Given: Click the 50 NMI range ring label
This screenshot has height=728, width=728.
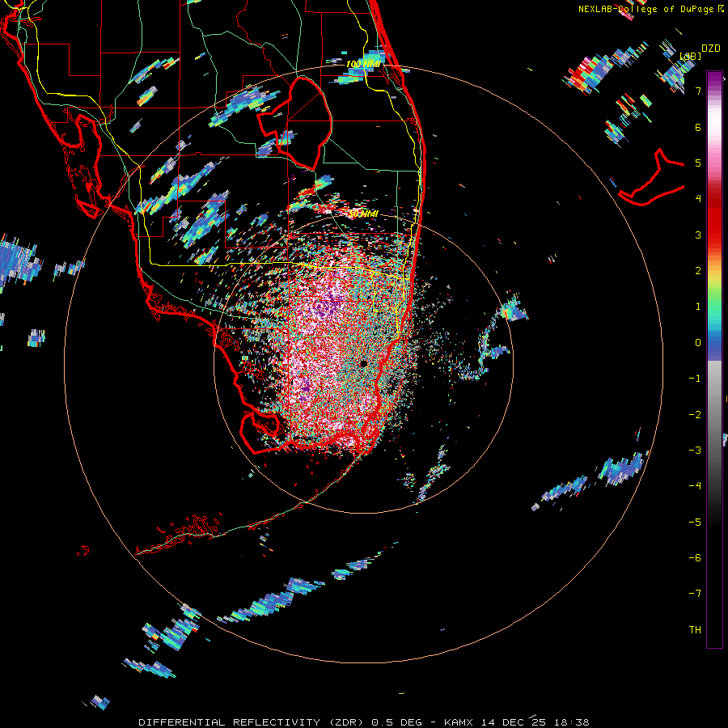Looking at the screenshot, I should [x=363, y=214].
